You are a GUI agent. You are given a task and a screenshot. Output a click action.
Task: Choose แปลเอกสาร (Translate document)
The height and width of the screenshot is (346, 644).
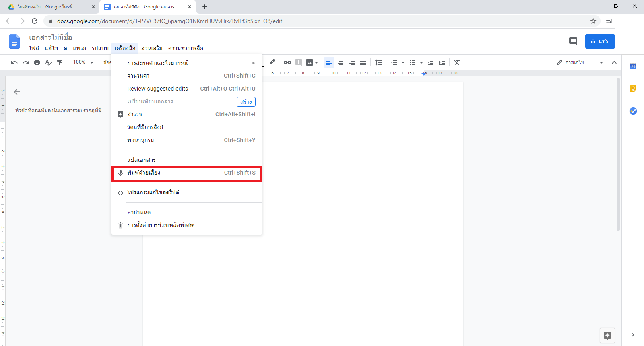point(187,160)
